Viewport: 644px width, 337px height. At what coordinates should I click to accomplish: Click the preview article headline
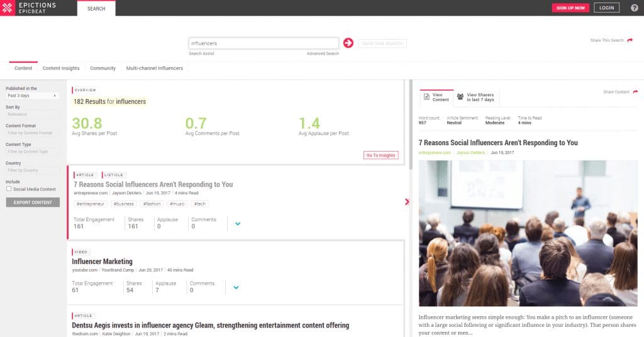(498, 143)
